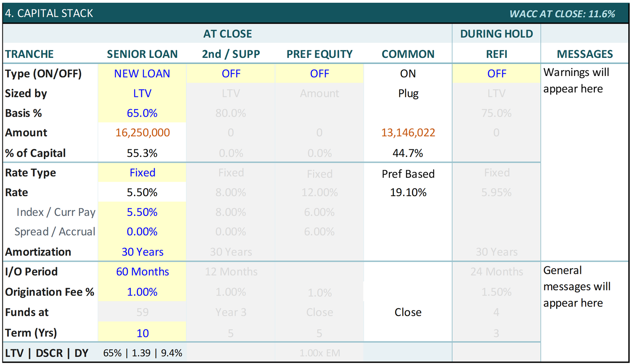This screenshot has height=364, width=631.
Task: Click the General messages will appear here box
Action: (x=584, y=311)
